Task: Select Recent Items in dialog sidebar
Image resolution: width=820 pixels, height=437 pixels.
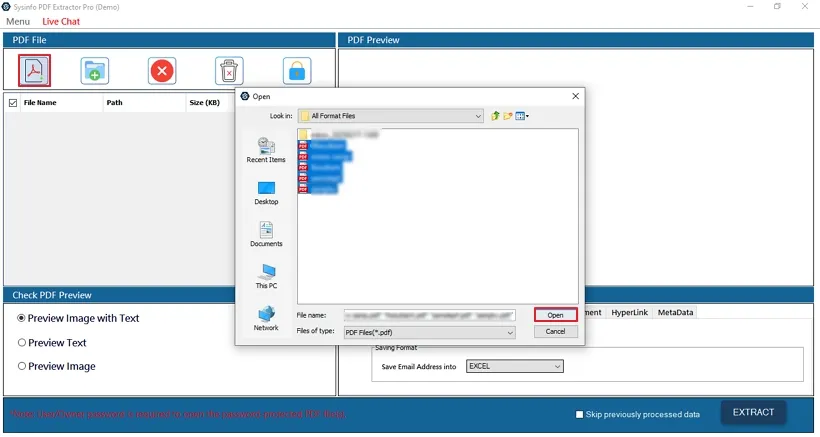Action: pos(266,150)
